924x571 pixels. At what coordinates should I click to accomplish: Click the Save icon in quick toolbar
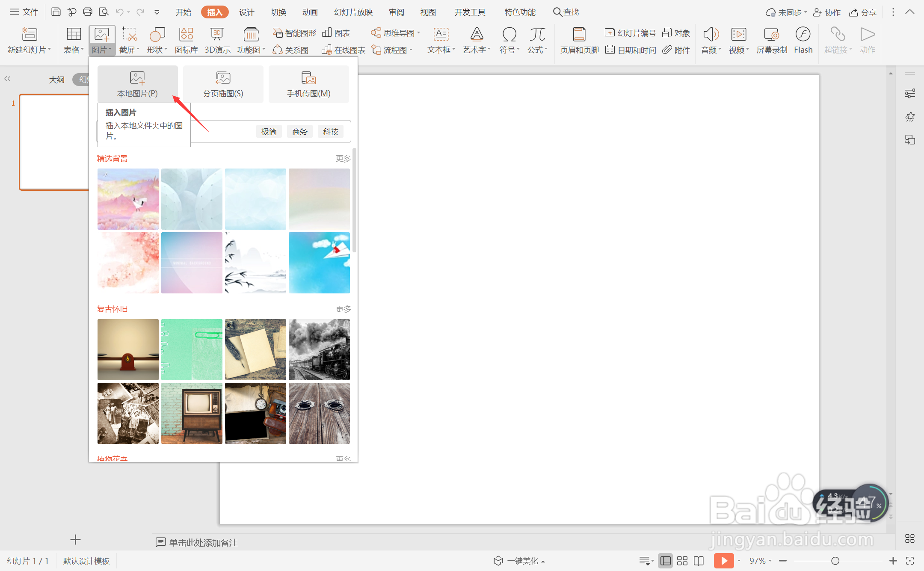56,12
